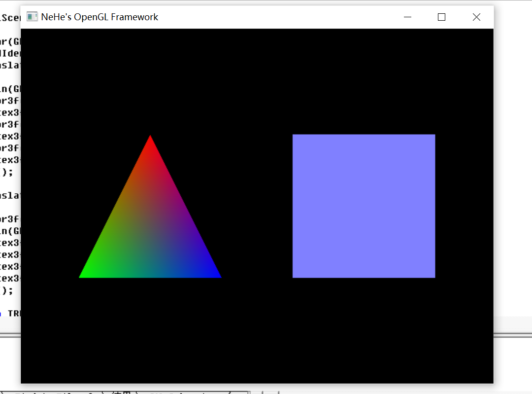The height and width of the screenshot is (394, 532).
Task: Click the center of the periwinkle square
Action: point(364,206)
